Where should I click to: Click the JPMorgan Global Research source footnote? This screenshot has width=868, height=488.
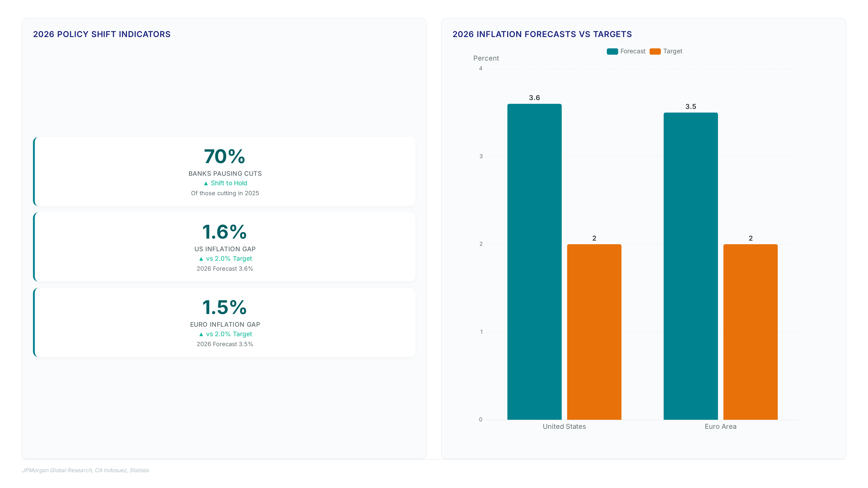[x=85, y=470]
